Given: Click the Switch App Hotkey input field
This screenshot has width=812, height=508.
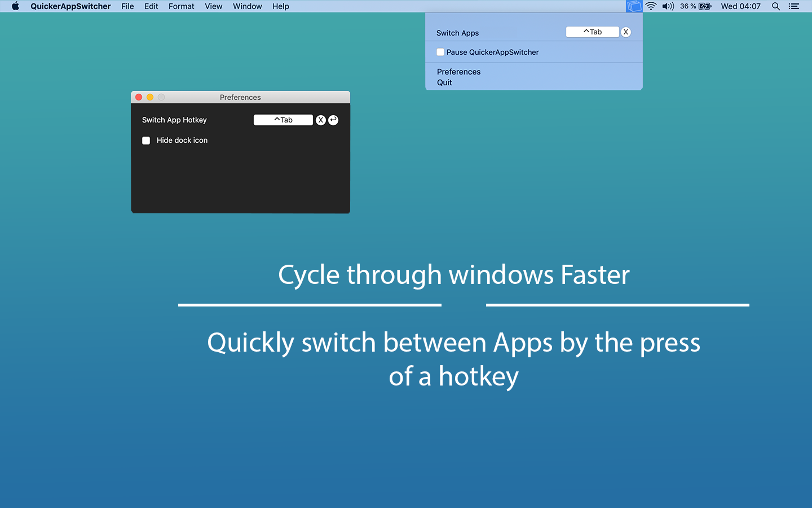Looking at the screenshot, I should [x=283, y=120].
